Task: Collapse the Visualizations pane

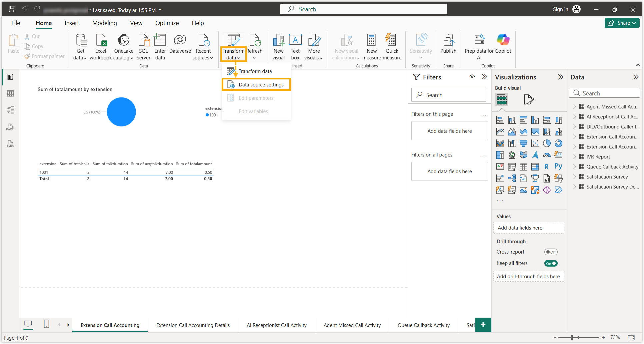Action: coord(561,77)
